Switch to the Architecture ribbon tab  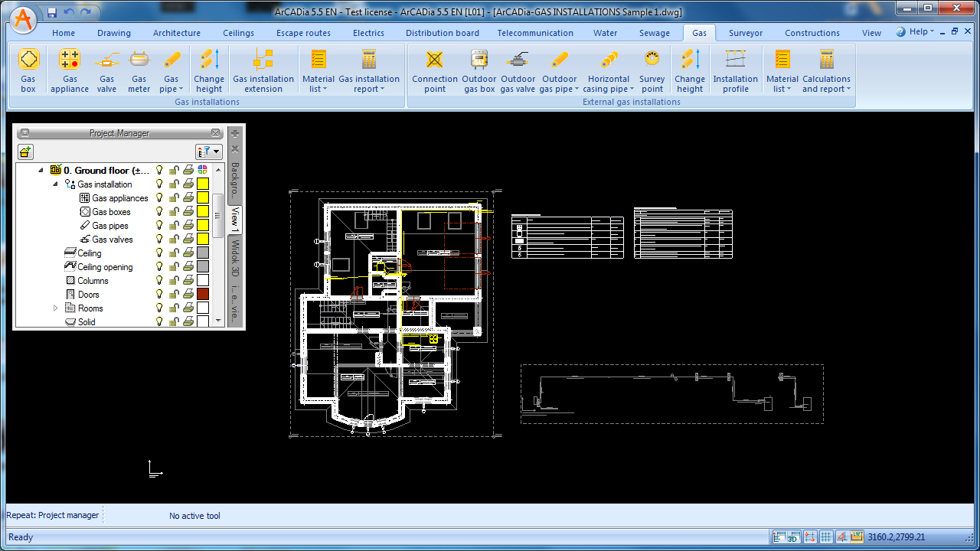click(x=177, y=33)
